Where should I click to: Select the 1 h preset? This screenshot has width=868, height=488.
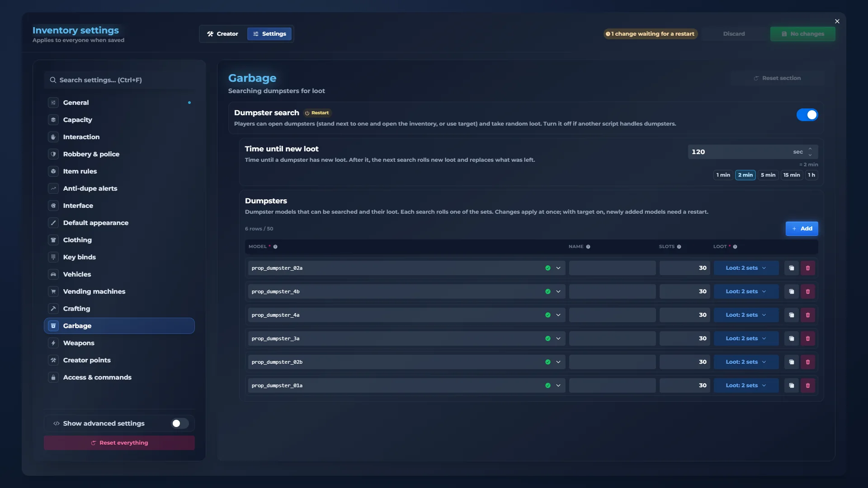tap(811, 175)
